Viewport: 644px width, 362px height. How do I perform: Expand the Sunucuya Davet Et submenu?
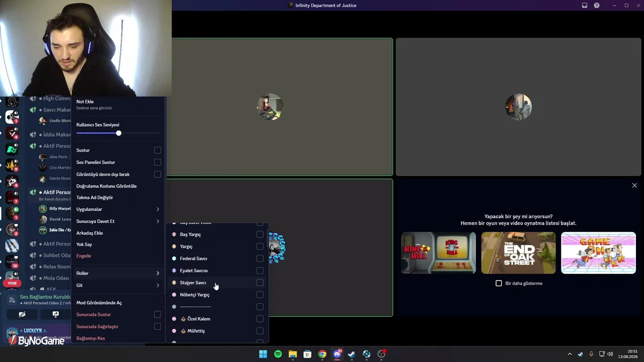(x=118, y=221)
